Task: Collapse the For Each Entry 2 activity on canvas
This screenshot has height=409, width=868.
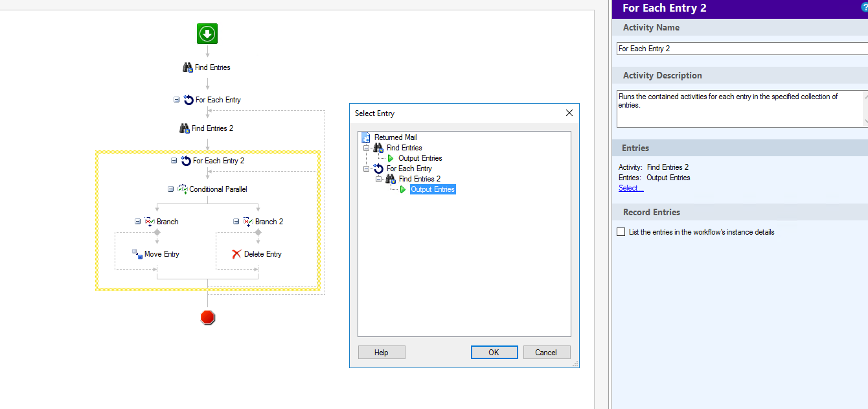Action: click(174, 161)
